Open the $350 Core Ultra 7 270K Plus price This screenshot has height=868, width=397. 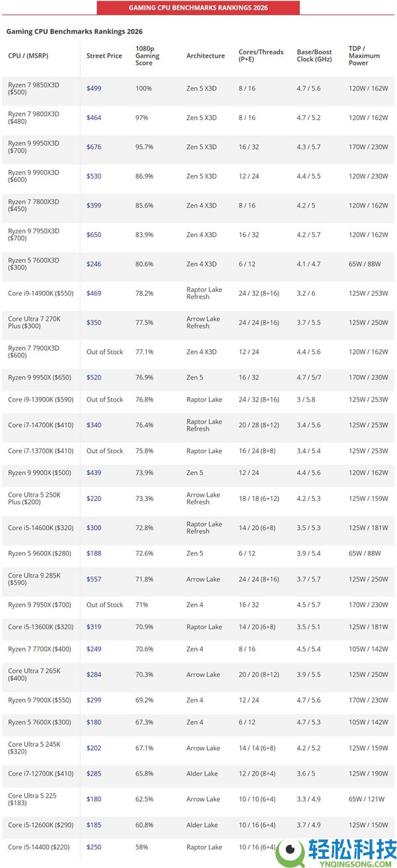coord(94,323)
